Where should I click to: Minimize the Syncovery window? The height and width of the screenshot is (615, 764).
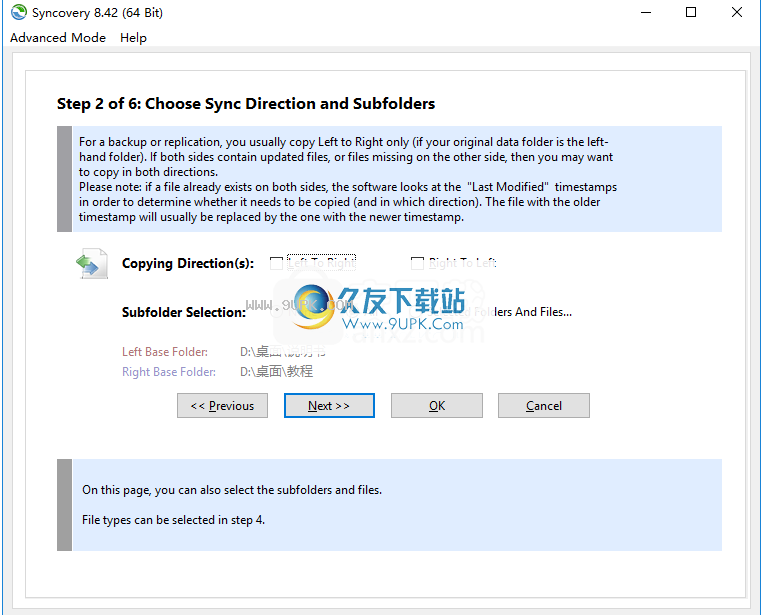point(646,12)
